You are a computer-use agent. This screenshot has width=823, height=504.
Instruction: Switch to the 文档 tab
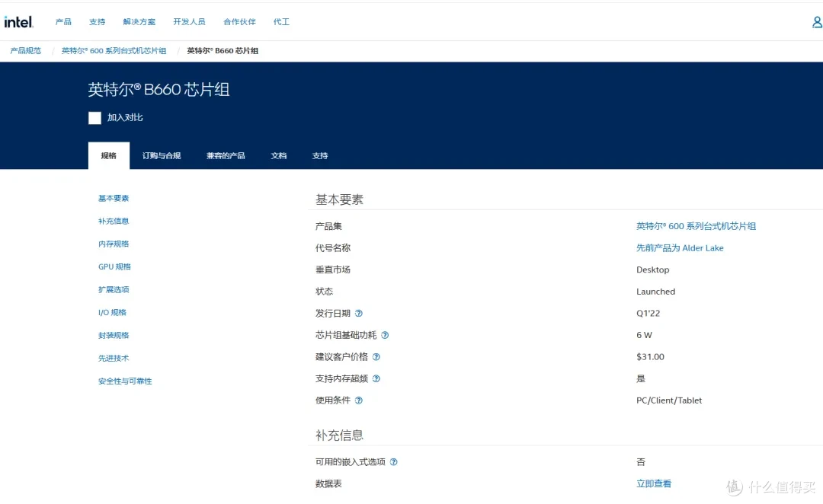tap(279, 156)
